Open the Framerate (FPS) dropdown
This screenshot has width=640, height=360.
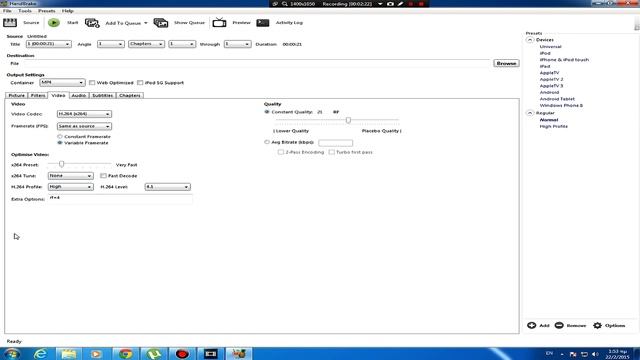[x=84, y=126]
